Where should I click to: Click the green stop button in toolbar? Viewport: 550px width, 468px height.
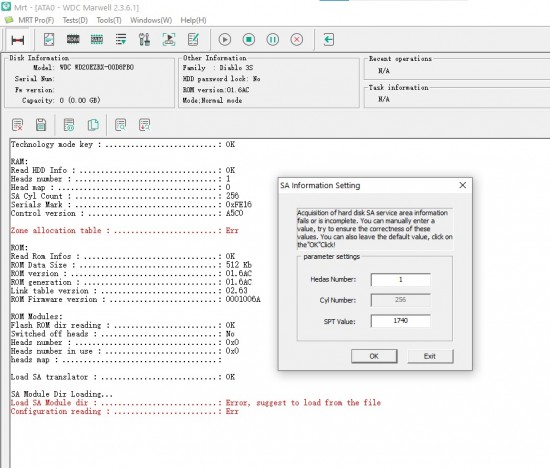249,39
